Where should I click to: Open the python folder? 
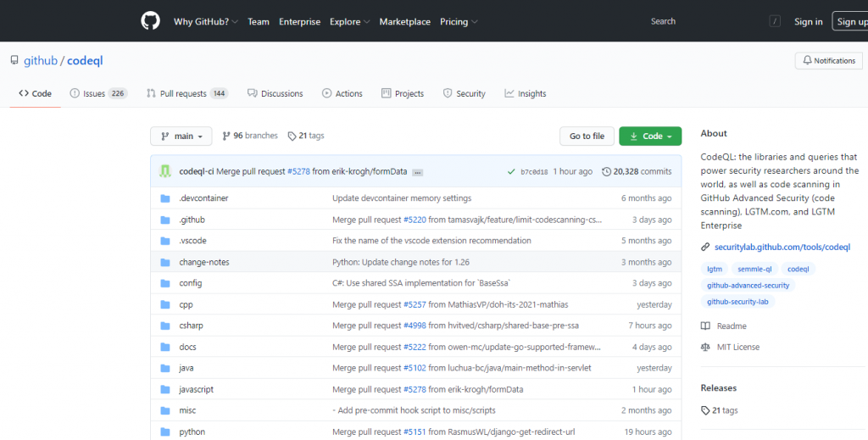tap(192, 432)
